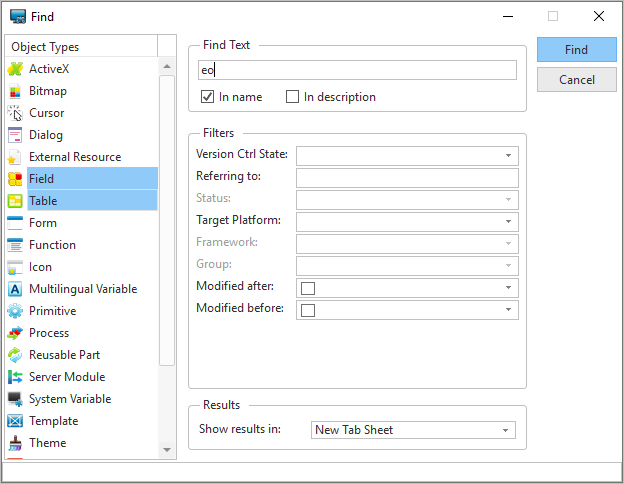Click the Cancel button

pos(576,80)
